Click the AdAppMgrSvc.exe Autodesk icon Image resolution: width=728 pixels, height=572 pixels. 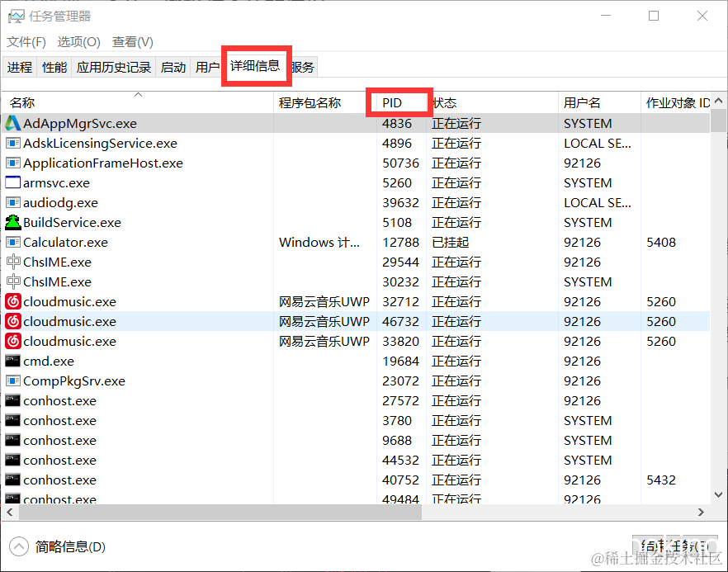tap(12, 124)
